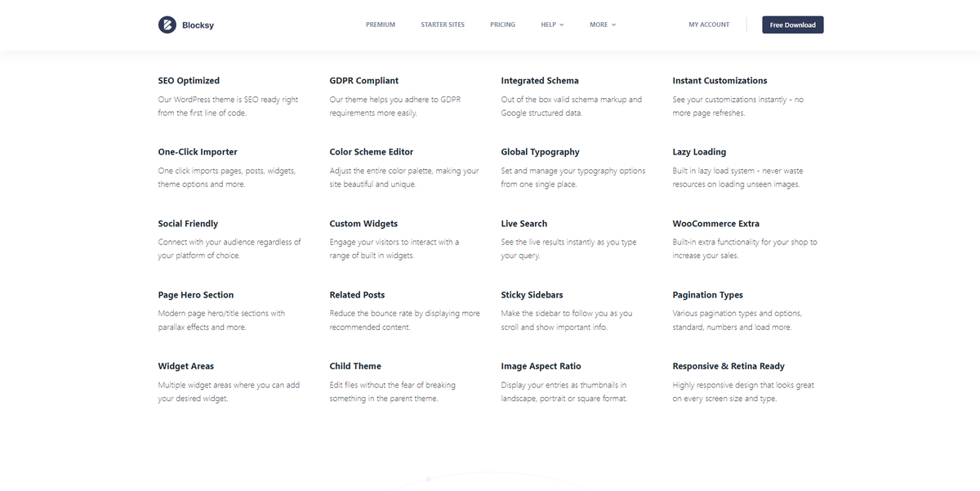Click text 'See the live results instantly'
The height and width of the screenshot is (491, 980).
click(x=549, y=243)
